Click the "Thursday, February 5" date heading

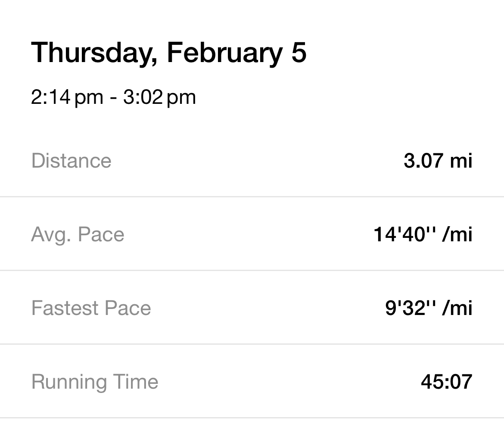pos(168,53)
